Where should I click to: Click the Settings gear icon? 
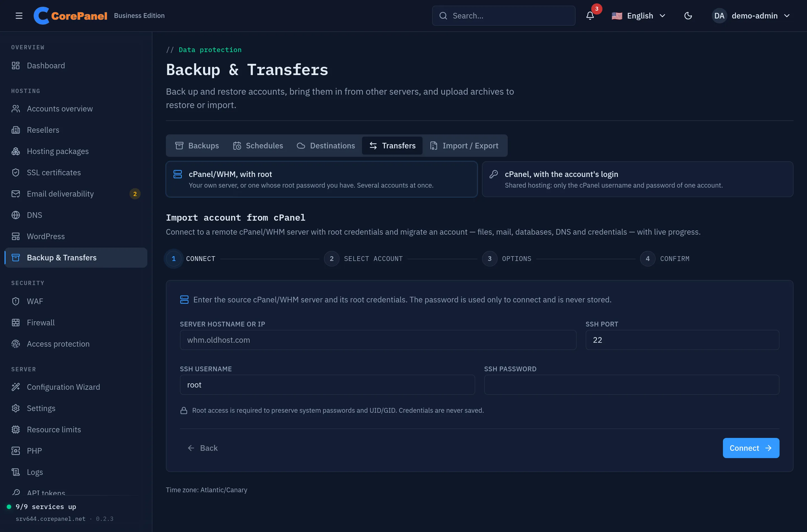coord(16,408)
